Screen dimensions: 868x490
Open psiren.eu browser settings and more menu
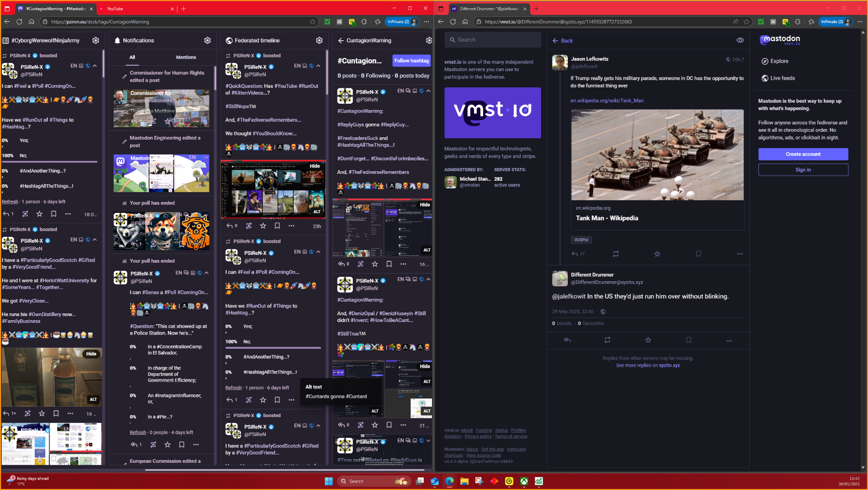click(x=427, y=22)
